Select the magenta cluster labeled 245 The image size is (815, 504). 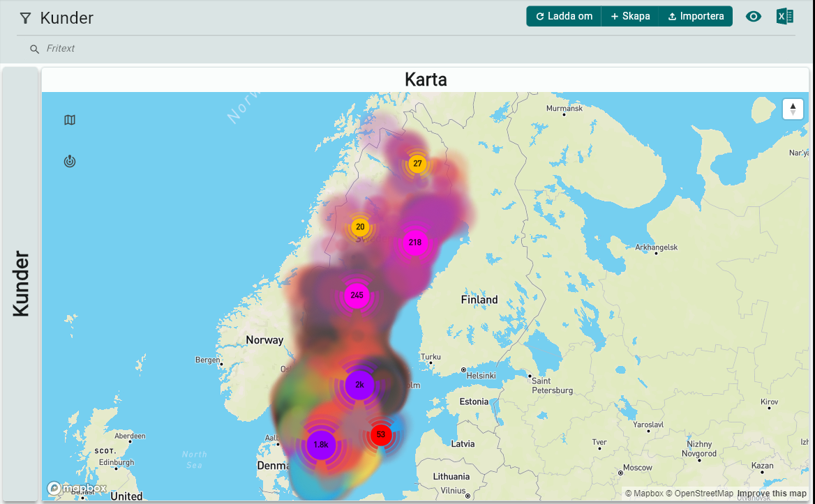pyautogui.click(x=357, y=296)
